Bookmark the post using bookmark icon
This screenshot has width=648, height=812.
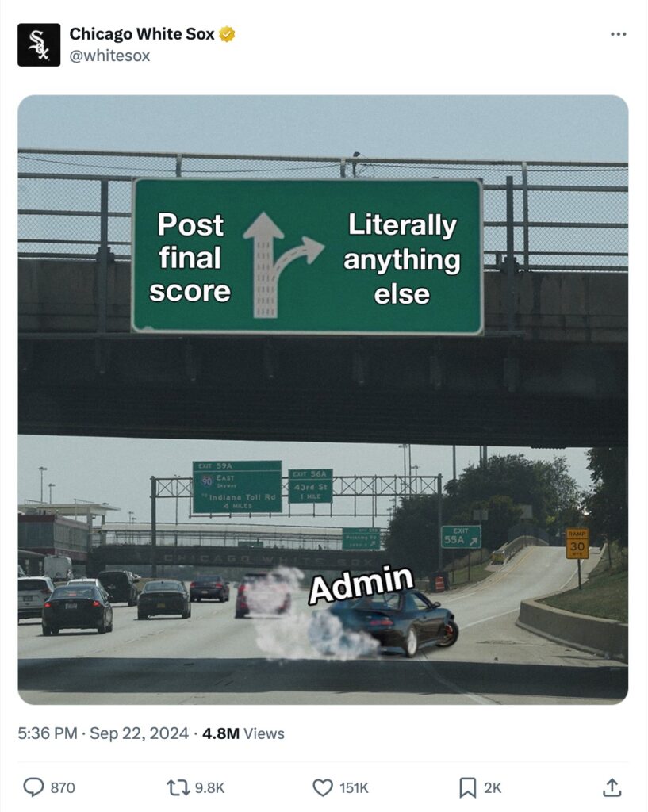(468, 787)
